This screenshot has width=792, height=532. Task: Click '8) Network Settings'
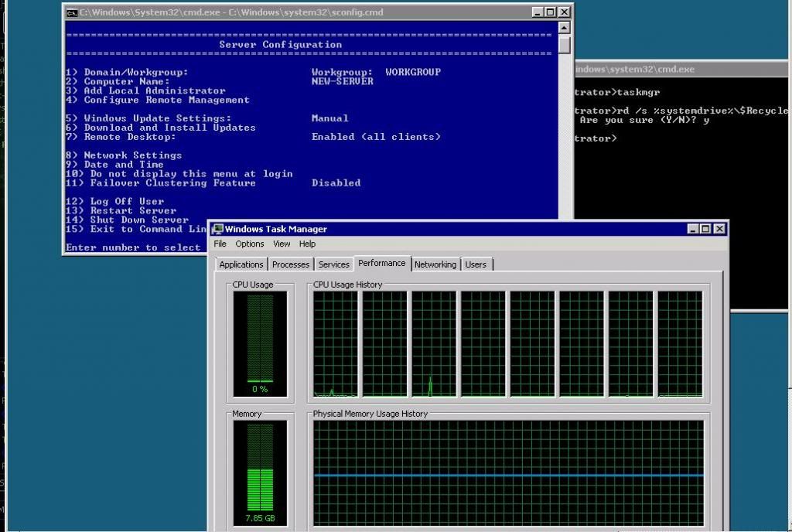pos(124,155)
